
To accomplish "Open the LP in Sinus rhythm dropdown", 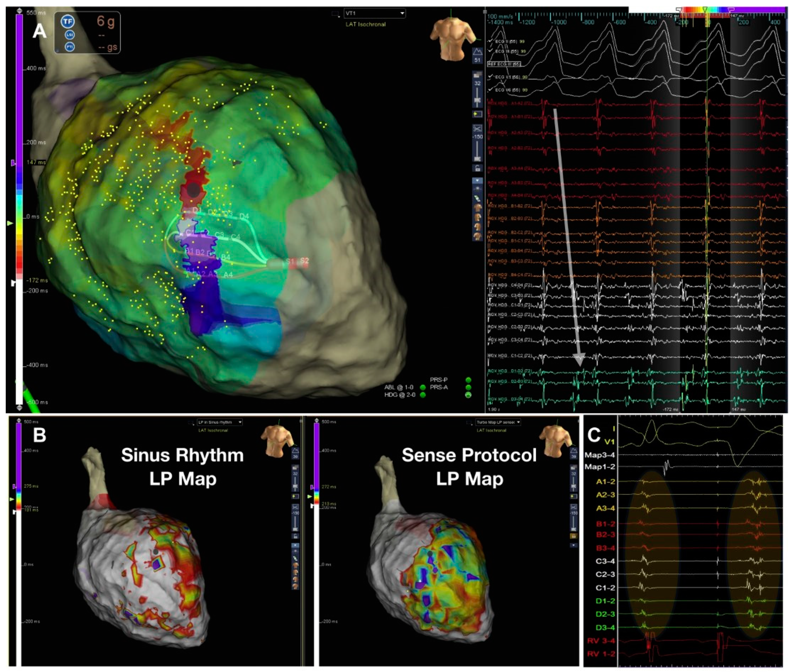I will coord(240,422).
